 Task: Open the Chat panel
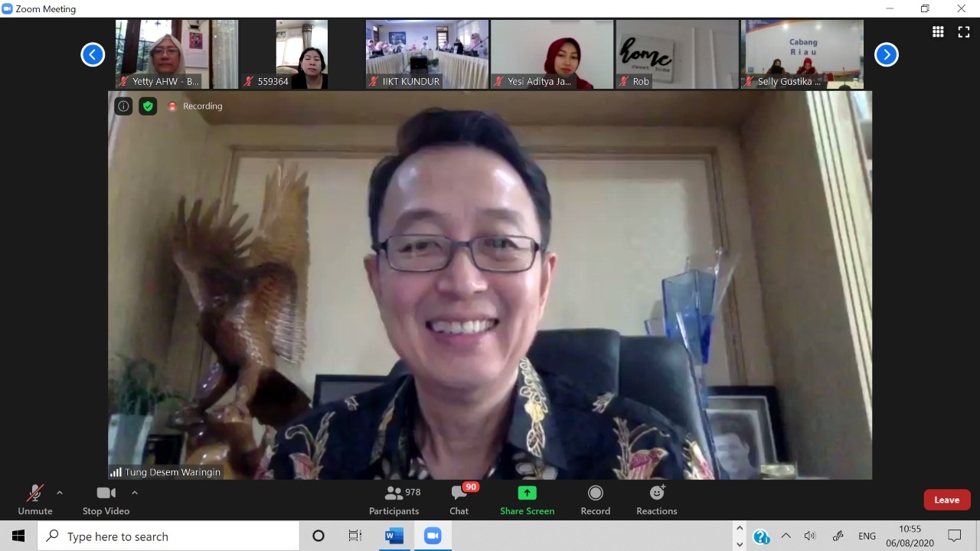459,500
